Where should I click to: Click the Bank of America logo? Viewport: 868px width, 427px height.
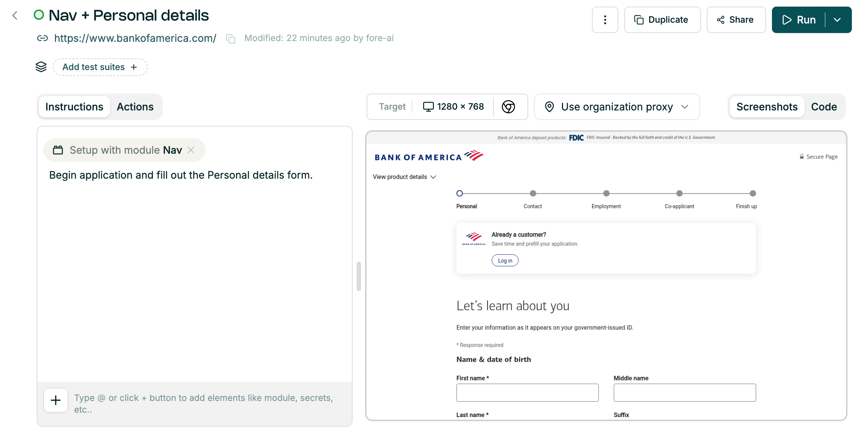point(429,156)
